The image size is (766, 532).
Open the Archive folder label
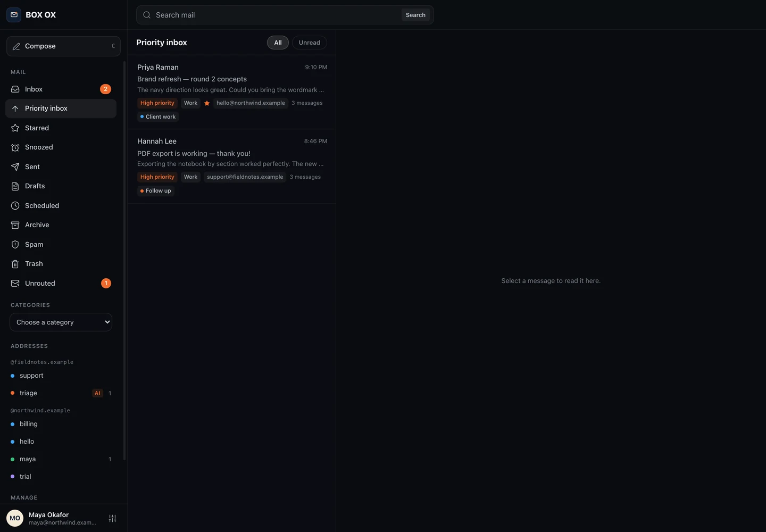[37, 225]
